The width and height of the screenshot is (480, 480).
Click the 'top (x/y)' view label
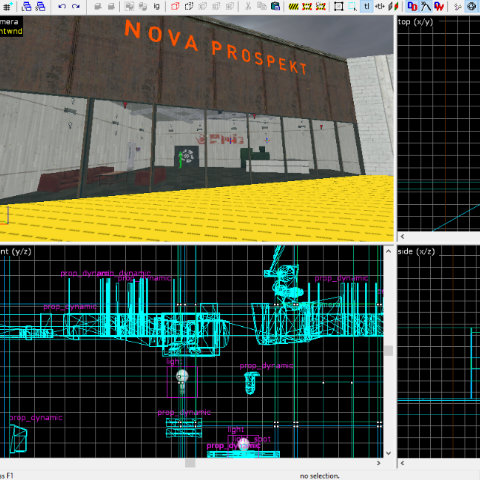click(415, 22)
